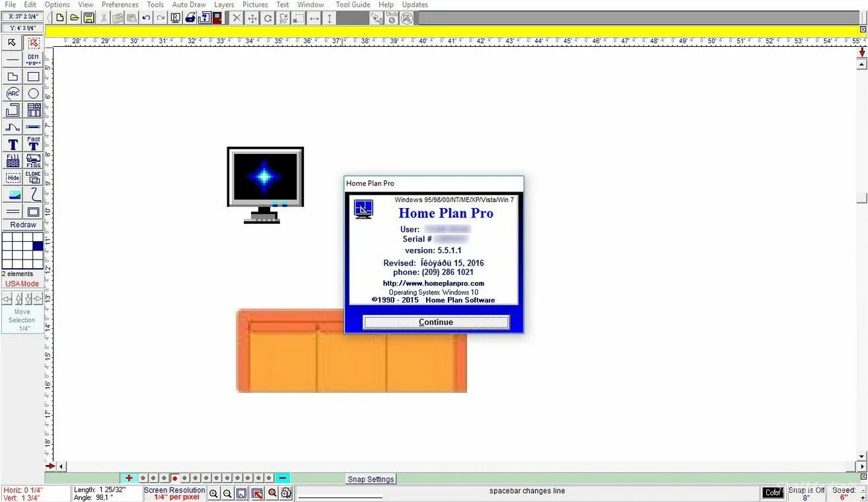Image resolution: width=868 pixels, height=502 pixels.
Task: Open Snap Settings
Action: click(x=371, y=479)
